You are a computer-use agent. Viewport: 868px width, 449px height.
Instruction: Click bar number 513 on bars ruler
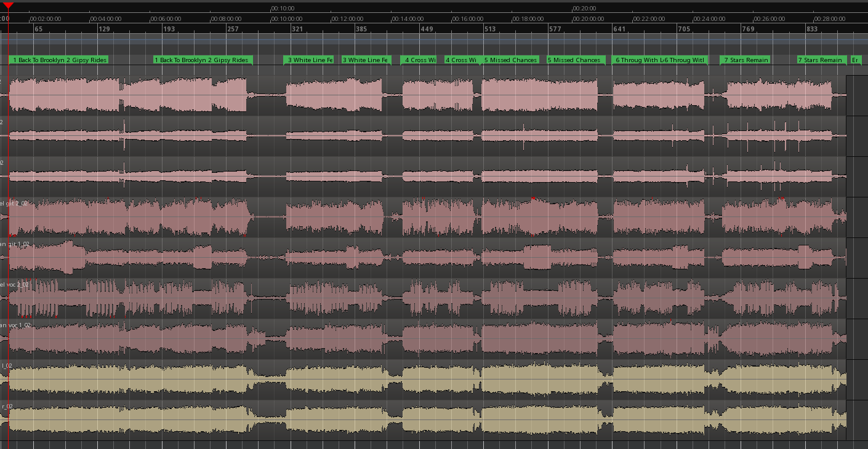coord(490,29)
